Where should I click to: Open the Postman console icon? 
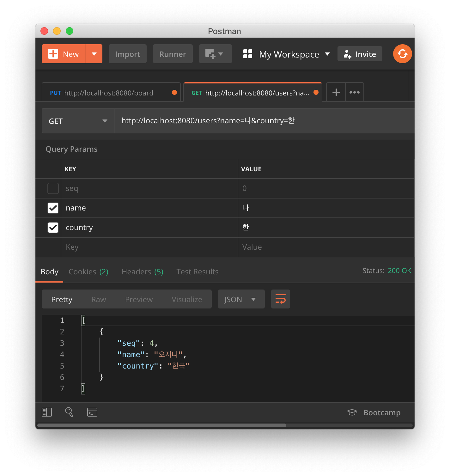click(x=92, y=412)
